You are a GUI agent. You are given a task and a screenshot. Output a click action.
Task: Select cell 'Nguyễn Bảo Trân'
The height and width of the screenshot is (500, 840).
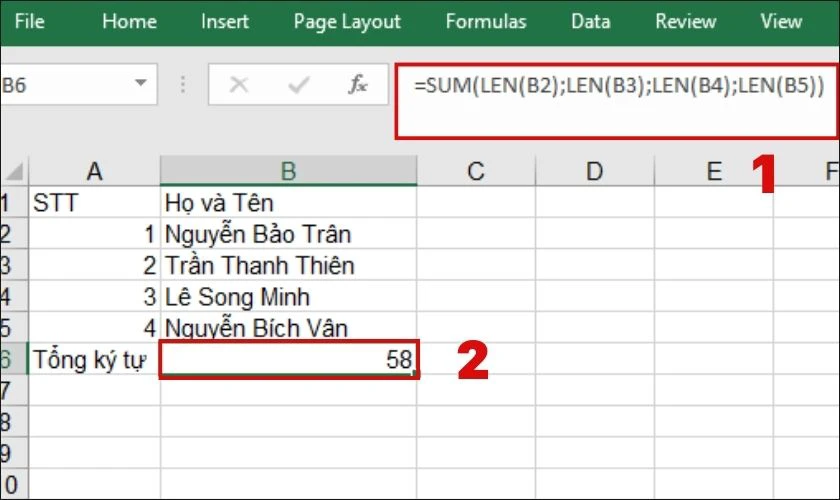(288, 234)
